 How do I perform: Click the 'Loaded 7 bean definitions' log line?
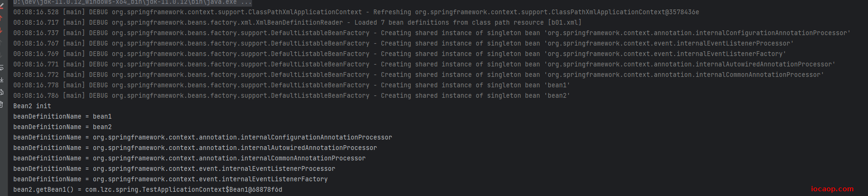pos(298,22)
